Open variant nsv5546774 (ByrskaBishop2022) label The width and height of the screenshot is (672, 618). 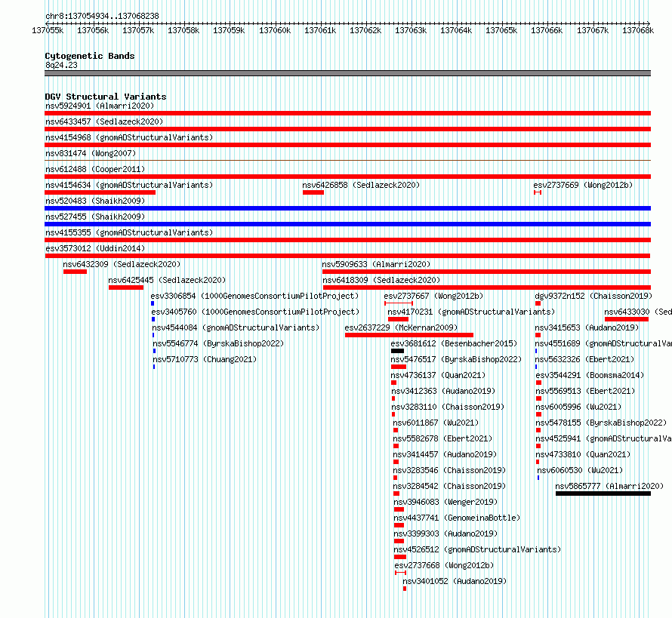[x=218, y=343]
